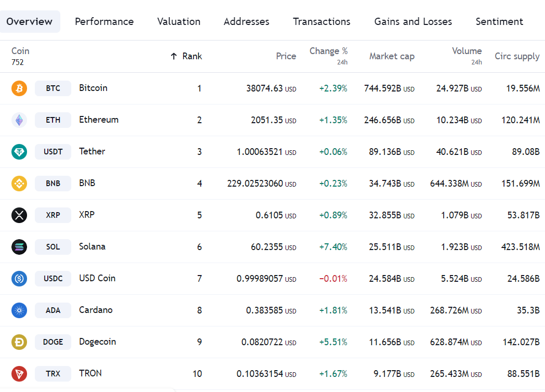Open the Dogecoin coin name link
The height and width of the screenshot is (392, 545).
pyautogui.click(x=97, y=342)
